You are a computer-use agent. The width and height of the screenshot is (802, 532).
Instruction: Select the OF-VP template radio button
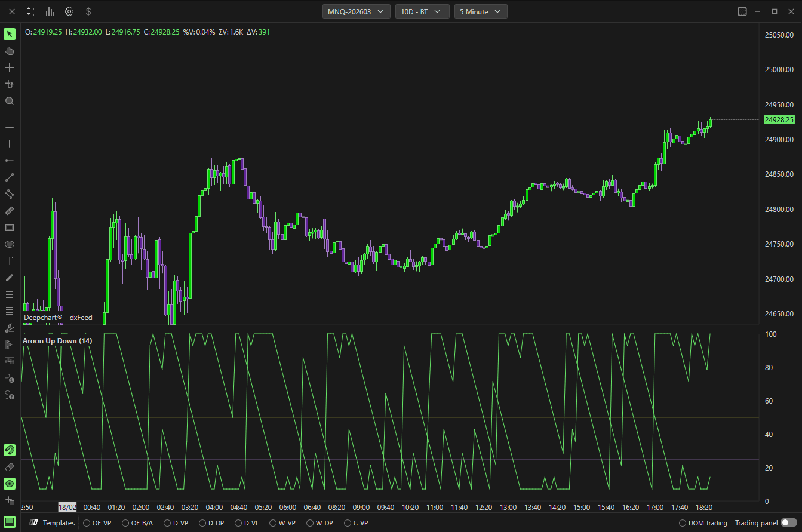(x=87, y=523)
